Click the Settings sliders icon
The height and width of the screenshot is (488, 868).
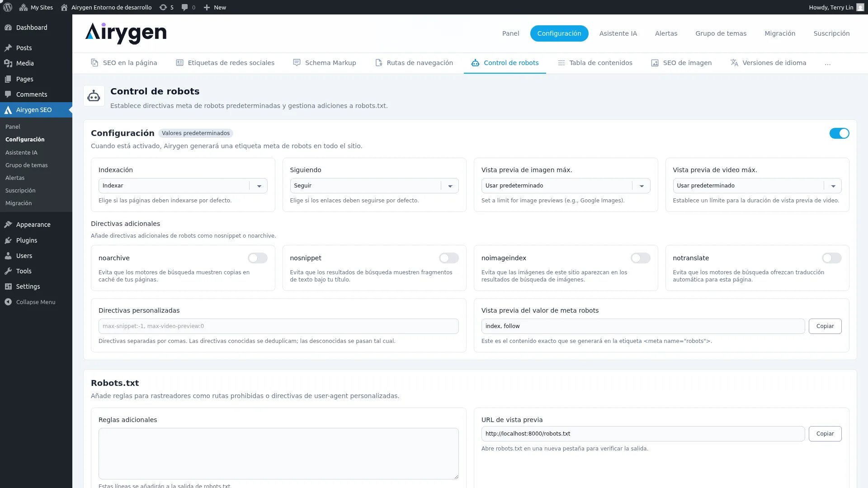point(8,286)
